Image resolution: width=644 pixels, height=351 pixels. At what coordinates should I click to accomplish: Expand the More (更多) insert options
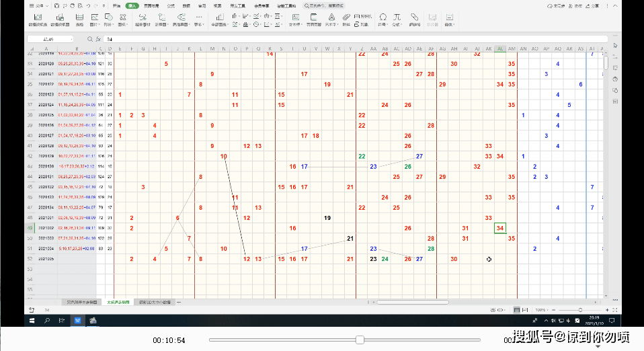click(199, 19)
